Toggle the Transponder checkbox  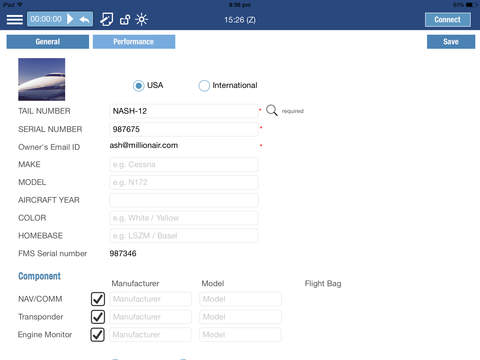point(98,317)
